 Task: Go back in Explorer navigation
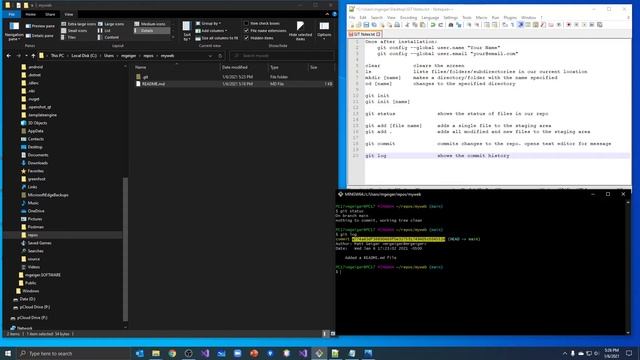click(9, 56)
